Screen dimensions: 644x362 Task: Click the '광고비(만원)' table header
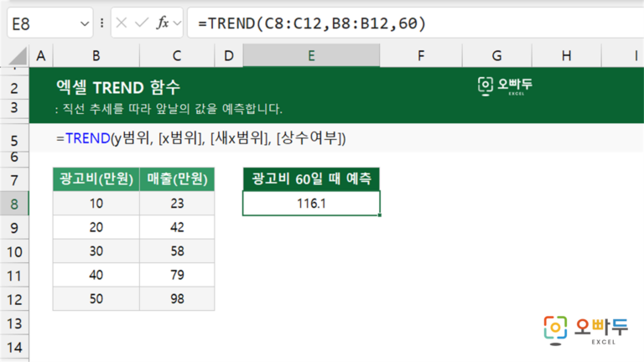click(96, 179)
